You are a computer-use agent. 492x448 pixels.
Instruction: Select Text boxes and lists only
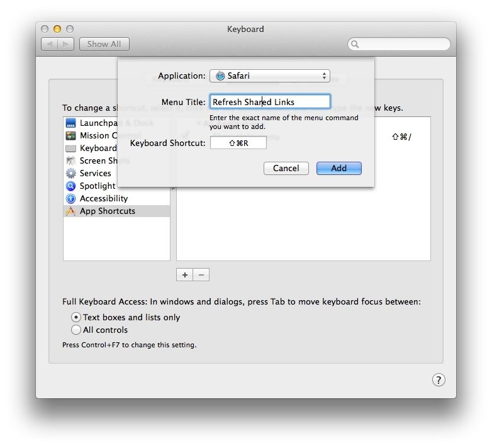[76, 317]
